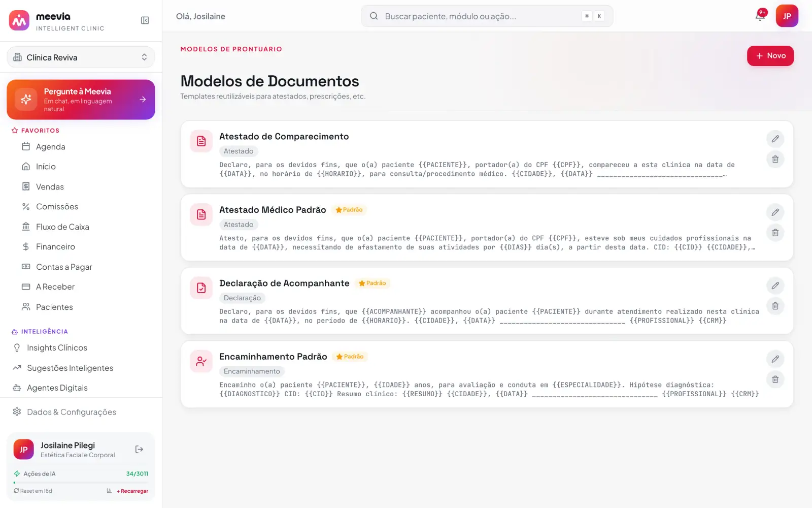Click the Pacientes people icon
This screenshot has height=508, width=812.
[26, 307]
